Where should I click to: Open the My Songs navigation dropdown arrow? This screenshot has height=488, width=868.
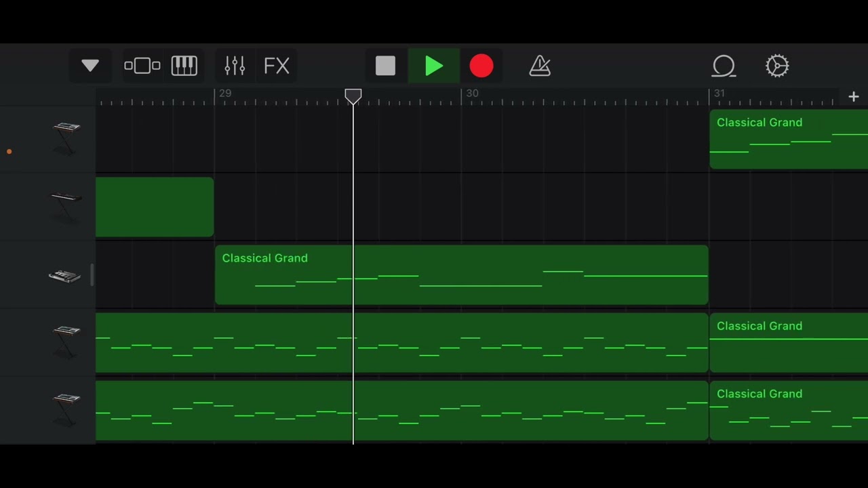pyautogui.click(x=90, y=66)
